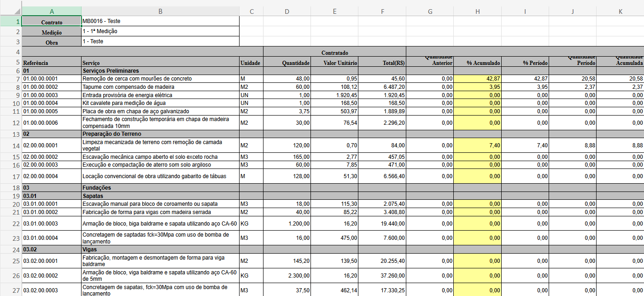The height and width of the screenshot is (296, 644).
Task: Select column B header
Action: pos(160,12)
